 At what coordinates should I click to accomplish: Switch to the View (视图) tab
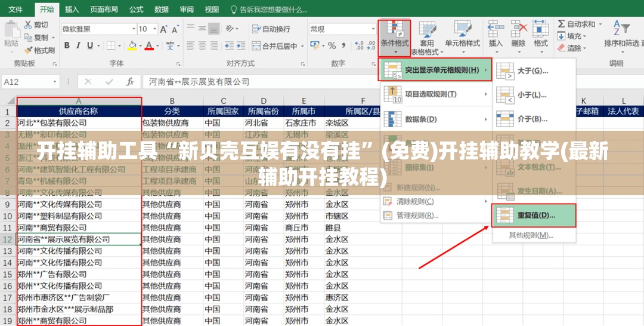[x=212, y=9]
